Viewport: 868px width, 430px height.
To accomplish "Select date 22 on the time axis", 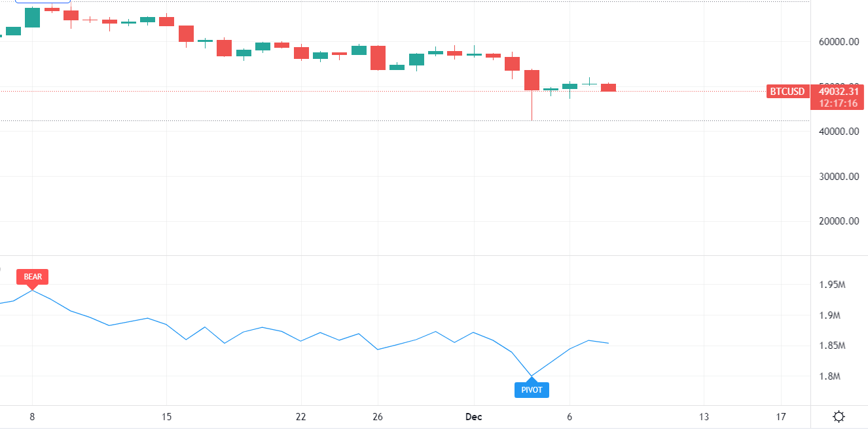I will tap(301, 417).
